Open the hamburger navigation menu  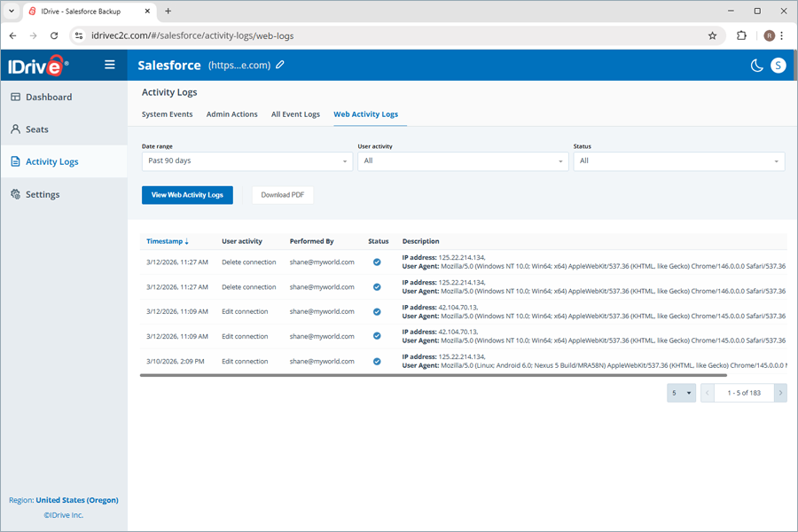pyautogui.click(x=110, y=64)
